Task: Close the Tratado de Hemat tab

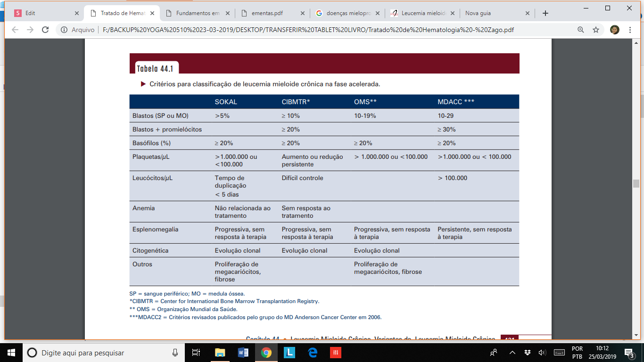Action: [x=152, y=13]
